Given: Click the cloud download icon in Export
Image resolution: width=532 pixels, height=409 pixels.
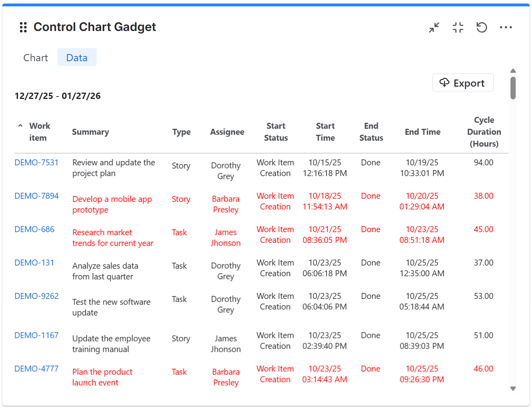Looking at the screenshot, I should click(444, 83).
